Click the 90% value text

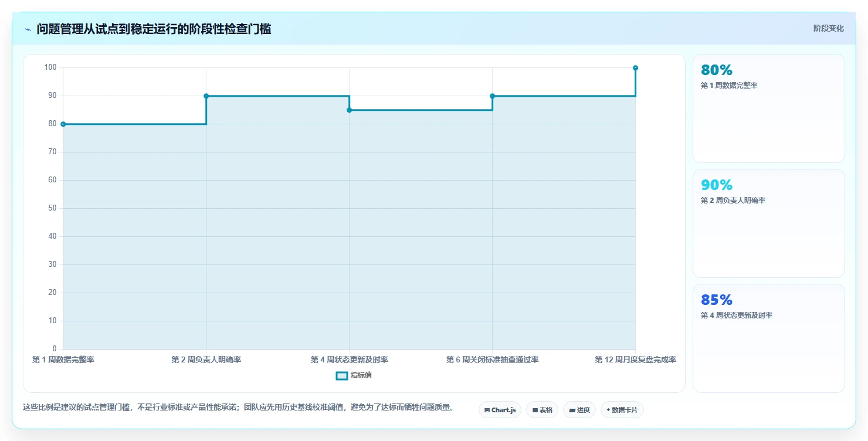coord(717,185)
